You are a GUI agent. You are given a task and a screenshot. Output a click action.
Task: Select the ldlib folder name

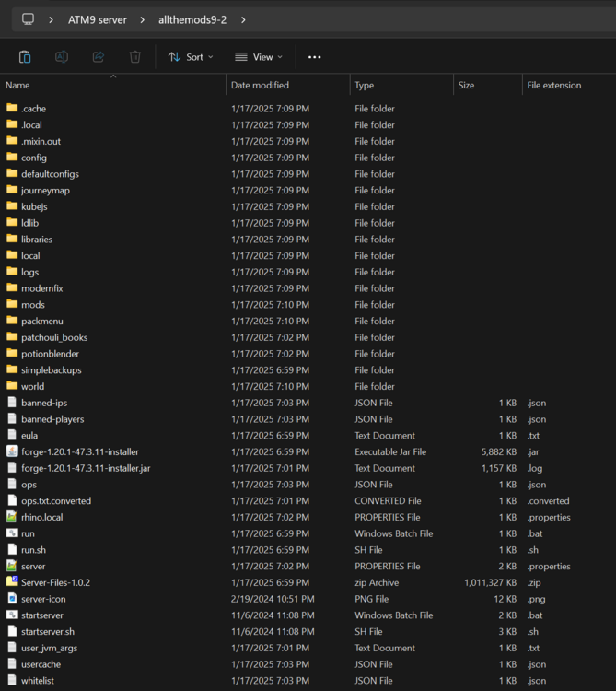point(30,223)
